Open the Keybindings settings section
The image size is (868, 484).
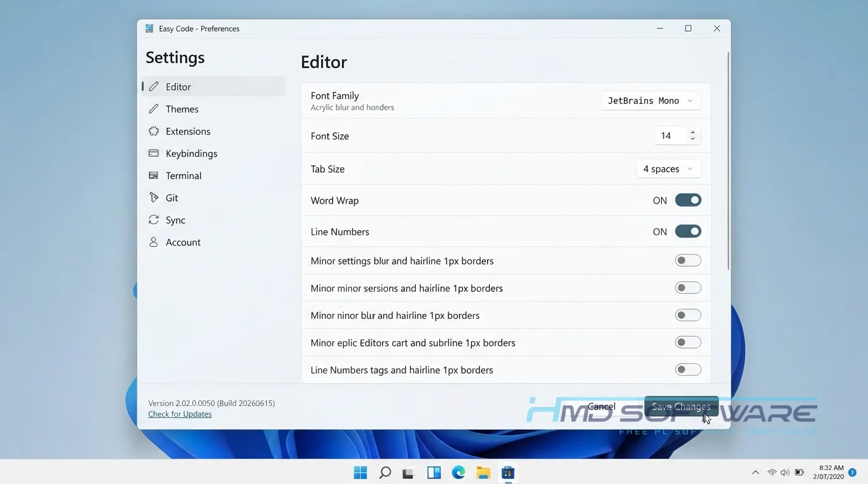[x=213, y=153]
